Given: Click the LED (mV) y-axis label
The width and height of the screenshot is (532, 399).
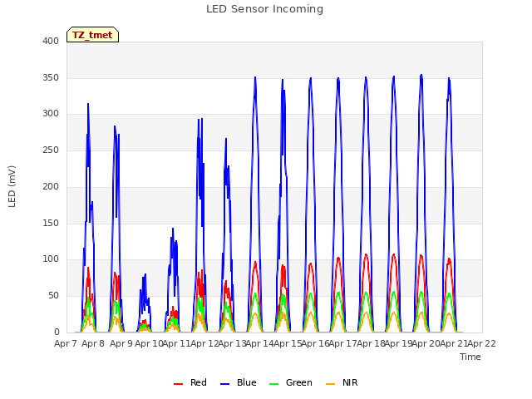Looking at the screenshot, I should coord(12,186).
